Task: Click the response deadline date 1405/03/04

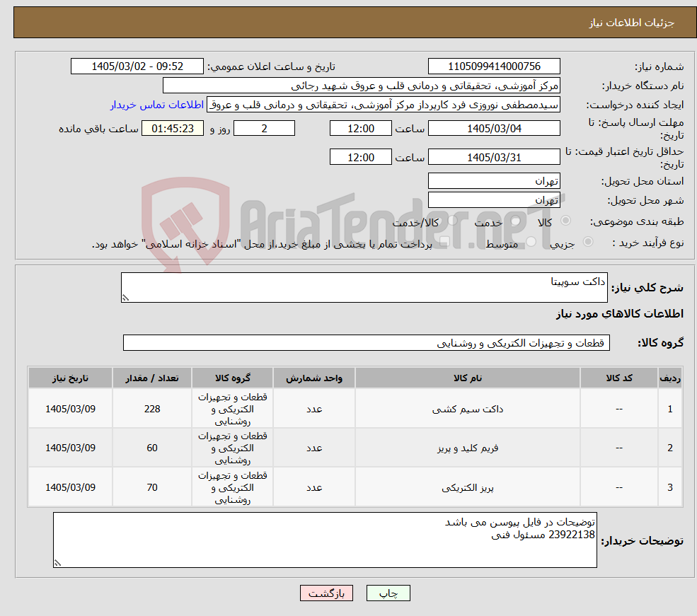Action: [x=494, y=128]
